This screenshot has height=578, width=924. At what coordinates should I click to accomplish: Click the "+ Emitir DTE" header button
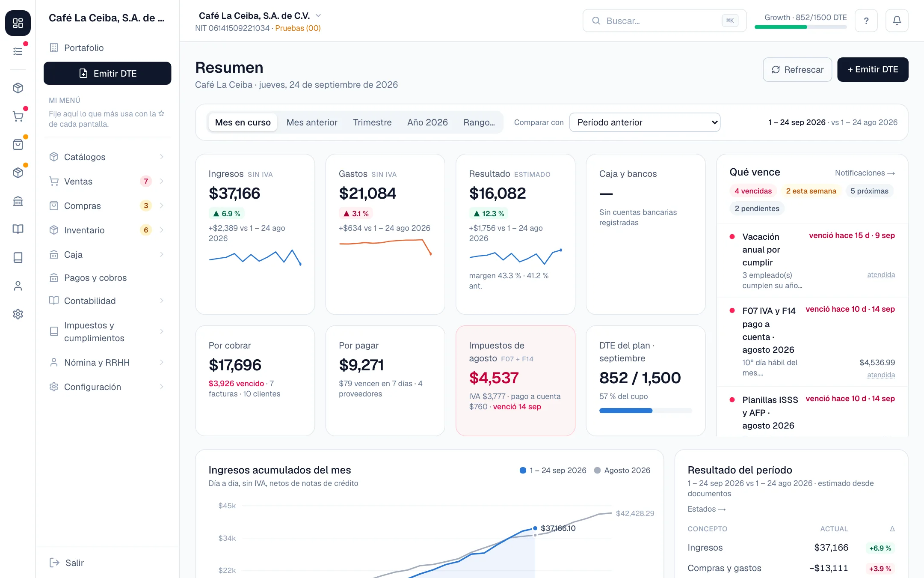[873, 69]
